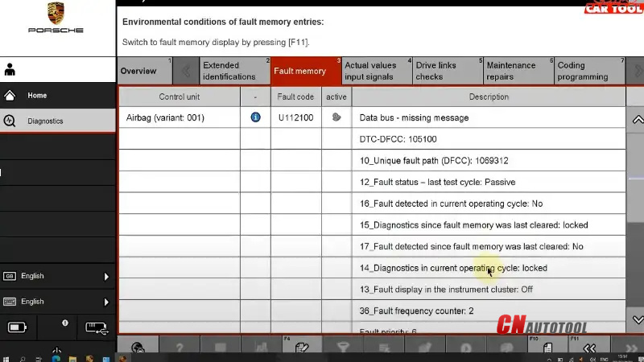Image resolution: width=644 pixels, height=362 pixels.
Task: Click the active status icon for U112100
Action: click(x=336, y=117)
